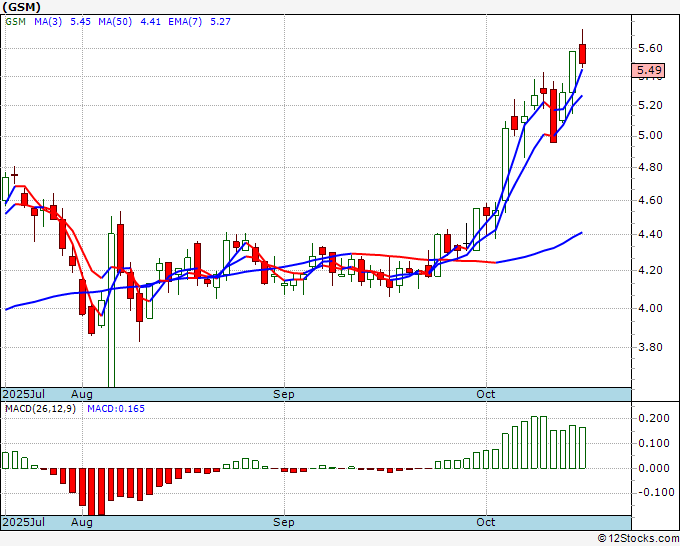Click the 12Stocks.com copyright link

click(x=638, y=538)
